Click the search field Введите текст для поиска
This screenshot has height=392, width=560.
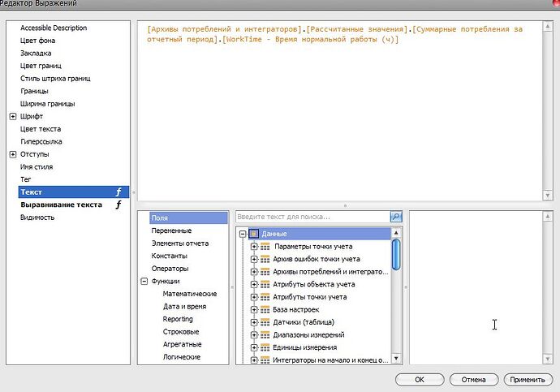312,217
